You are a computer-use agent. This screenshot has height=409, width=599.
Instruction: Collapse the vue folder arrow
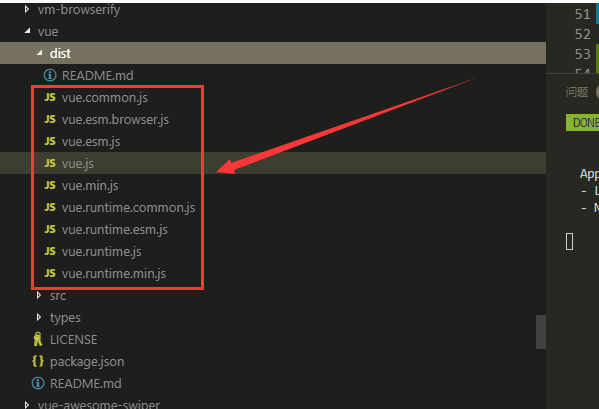27,31
